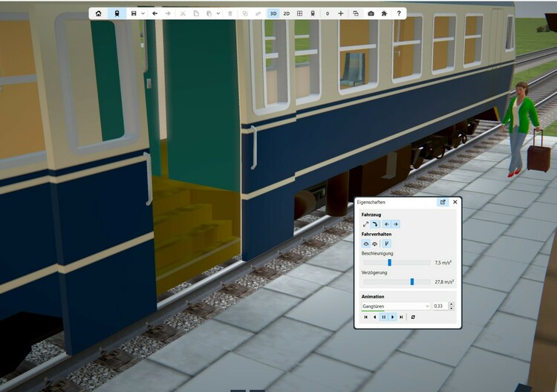Click the camera screenshot icon

pos(371,13)
